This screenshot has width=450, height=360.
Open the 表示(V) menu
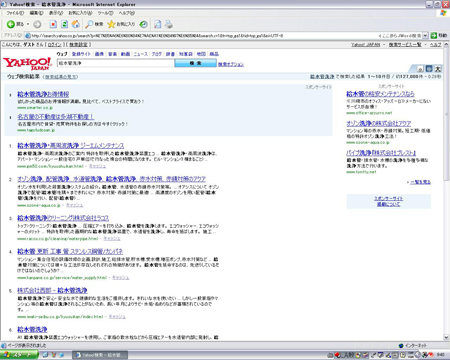coord(56,13)
